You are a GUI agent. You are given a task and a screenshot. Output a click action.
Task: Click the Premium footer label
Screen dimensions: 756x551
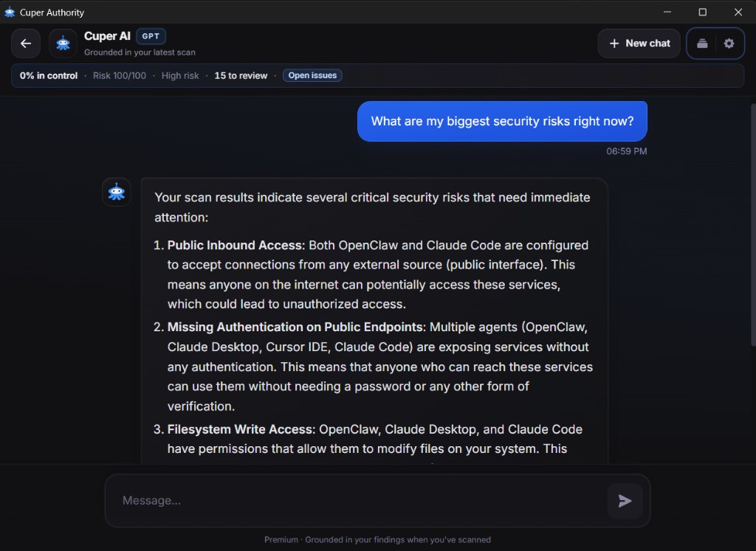tap(281, 539)
